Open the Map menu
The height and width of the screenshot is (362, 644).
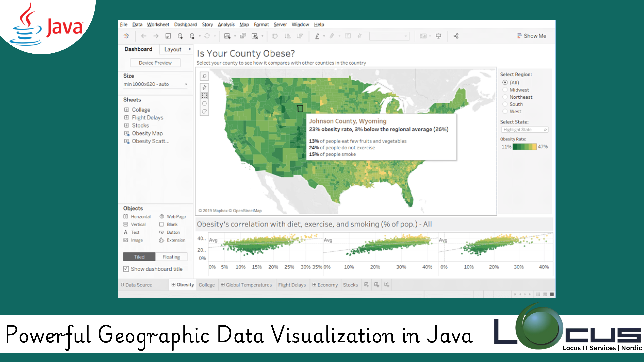tap(244, 25)
